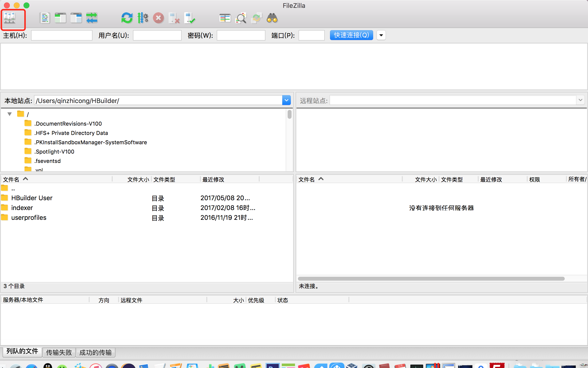Click the userprofiles folder icon

[5, 217]
